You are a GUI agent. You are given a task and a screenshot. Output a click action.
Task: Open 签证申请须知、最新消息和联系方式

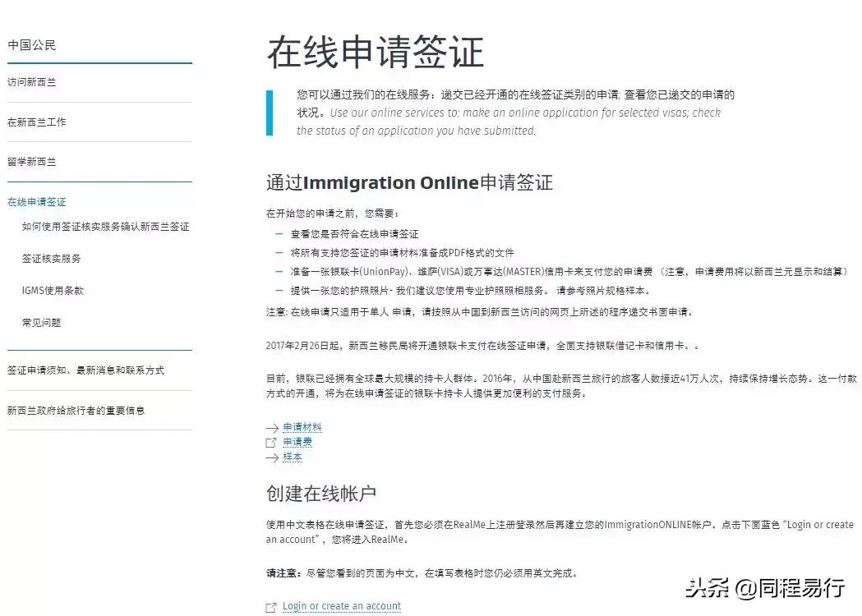(85, 370)
